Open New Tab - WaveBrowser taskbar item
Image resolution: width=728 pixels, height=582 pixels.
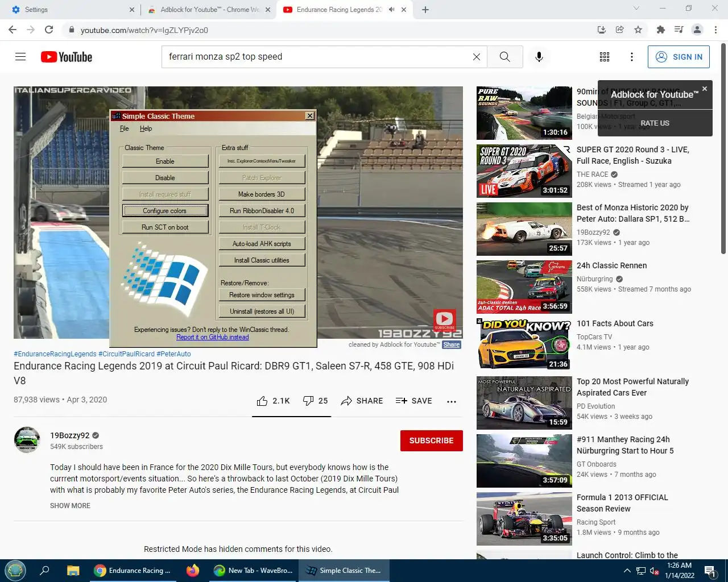253,571
